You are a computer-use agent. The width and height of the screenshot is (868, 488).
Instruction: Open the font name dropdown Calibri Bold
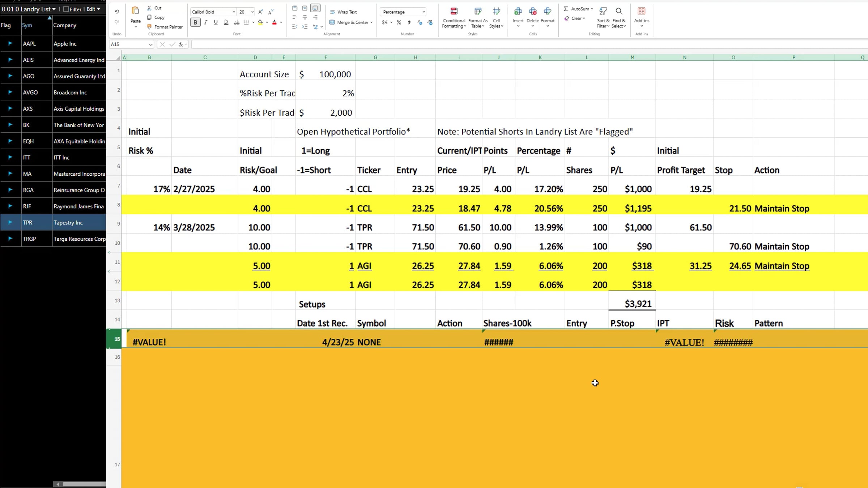coord(234,12)
